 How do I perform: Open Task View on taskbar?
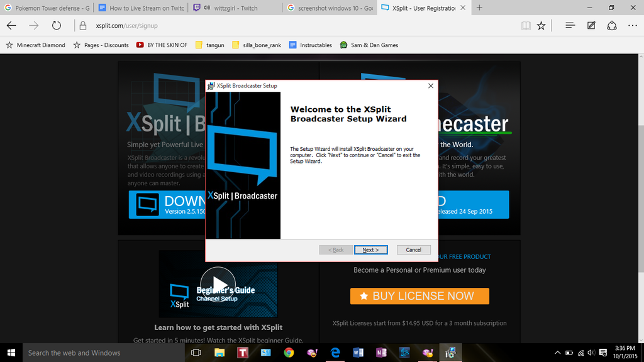click(x=196, y=353)
